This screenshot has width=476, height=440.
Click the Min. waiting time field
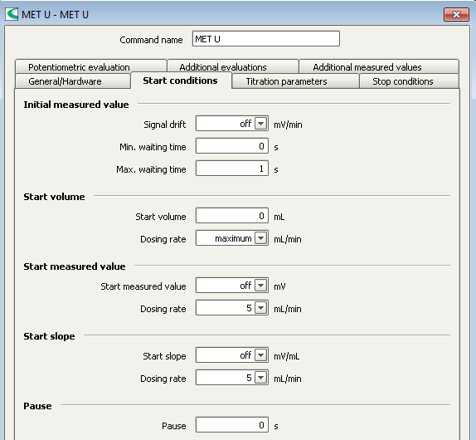point(232,146)
